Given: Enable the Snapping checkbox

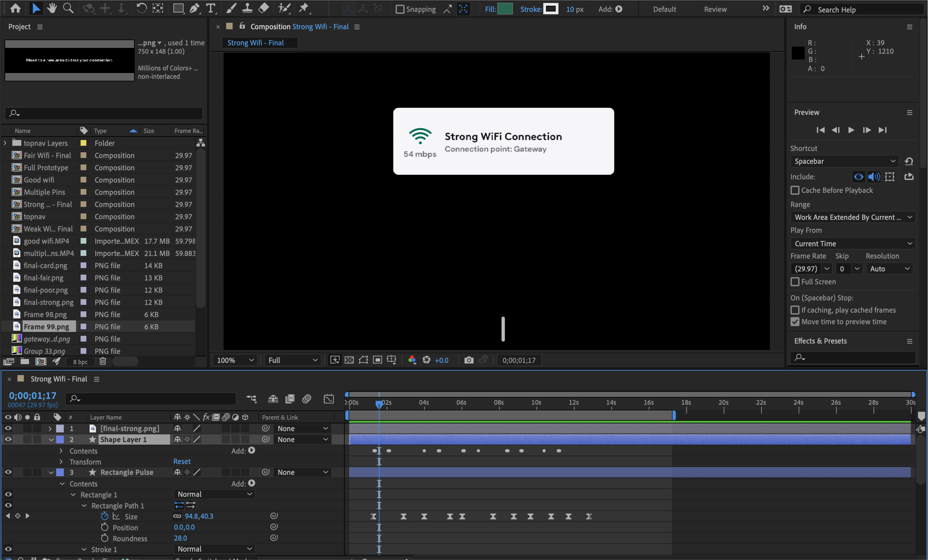Looking at the screenshot, I should point(400,9).
